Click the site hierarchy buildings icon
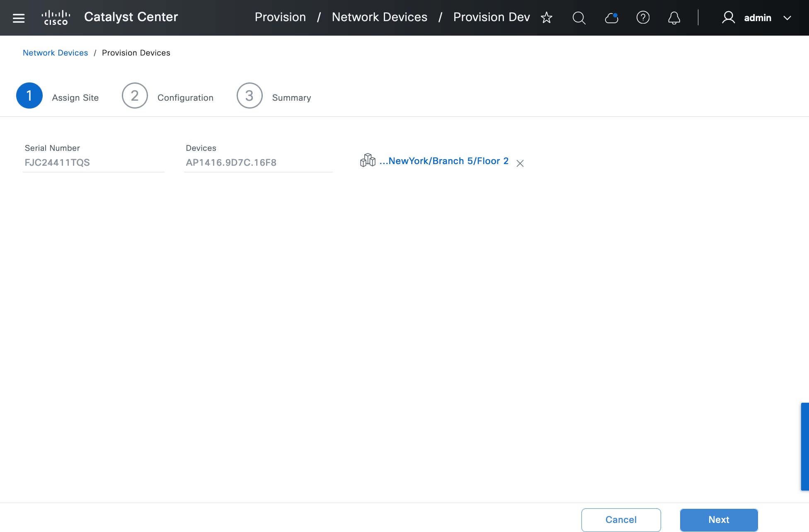 pos(368,160)
